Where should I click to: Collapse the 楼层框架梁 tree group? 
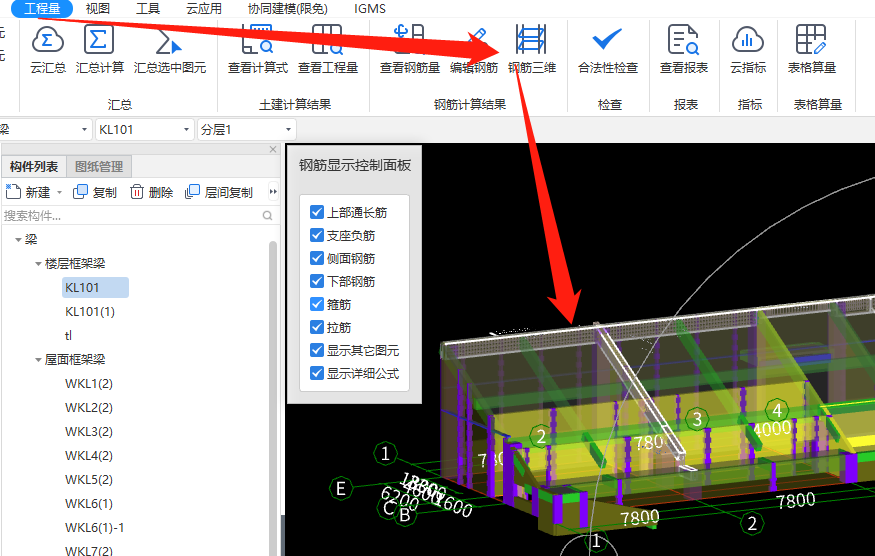coord(38,263)
